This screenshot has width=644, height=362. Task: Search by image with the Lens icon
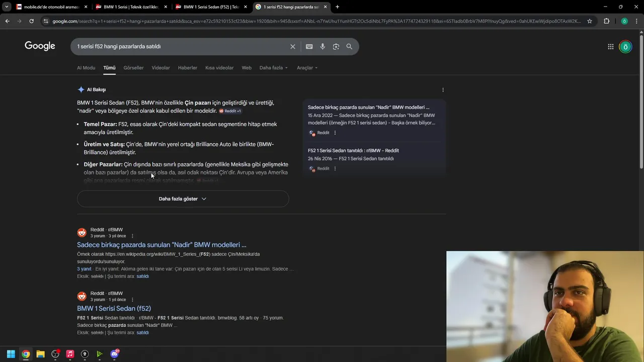pos(336,46)
